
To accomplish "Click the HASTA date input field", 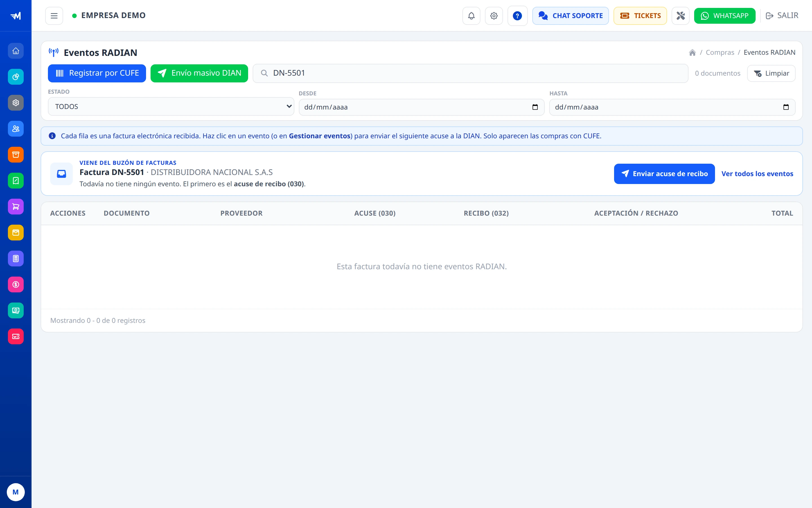I will [672, 107].
